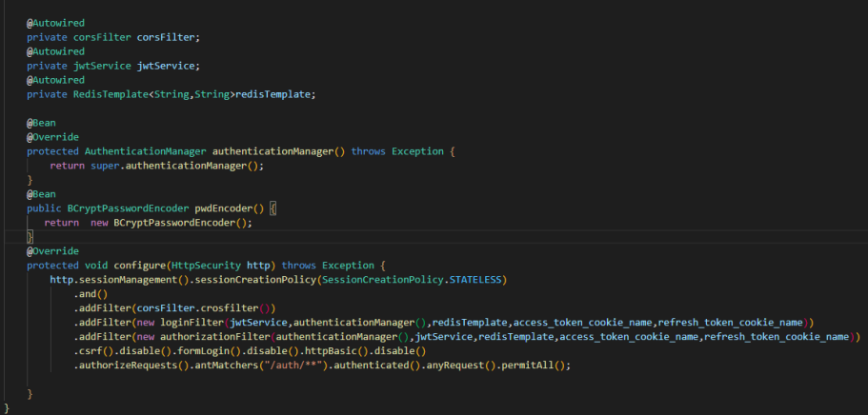Select the loginFilter constructor name
Viewport: 868px width, 415px height.
tap(192, 323)
